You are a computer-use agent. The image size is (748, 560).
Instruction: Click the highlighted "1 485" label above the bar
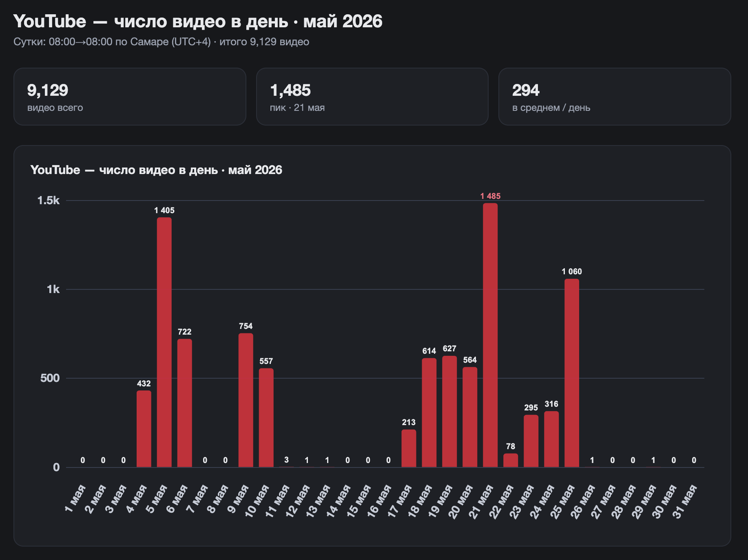click(x=490, y=196)
